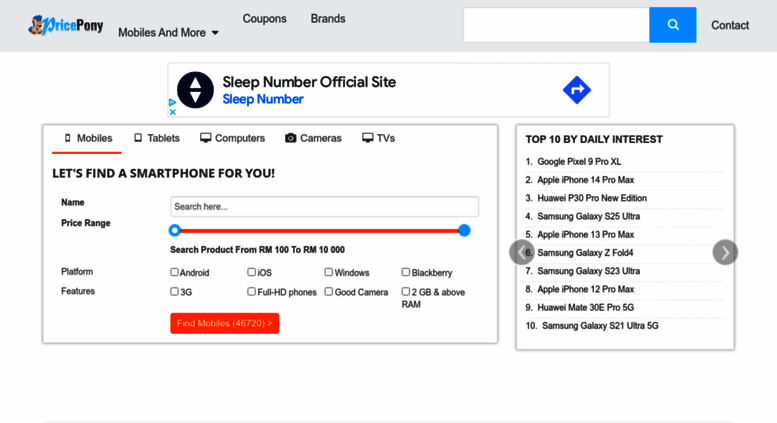Close the ad with the X icon
The image size is (777, 423).
tap(172, 112)
